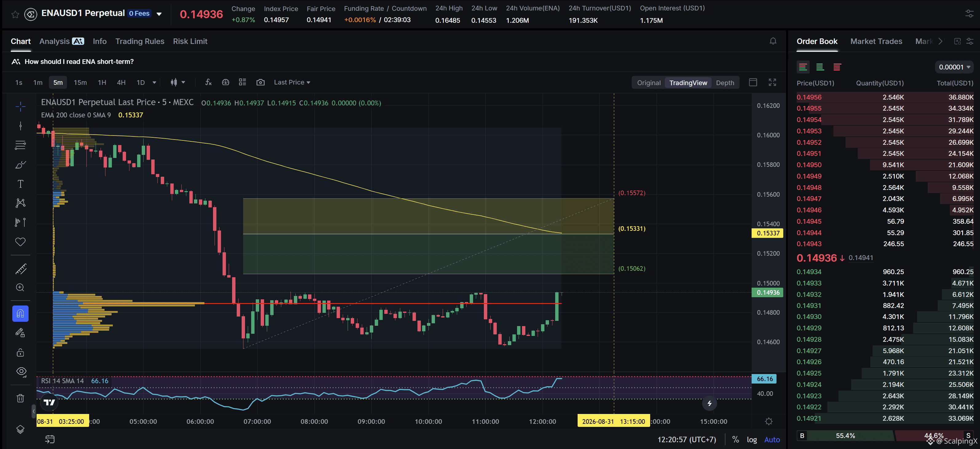This screenshot has height=449, width=980.
Task: Toggle magnet mode for drawings
Action: [x=21, y=314]
